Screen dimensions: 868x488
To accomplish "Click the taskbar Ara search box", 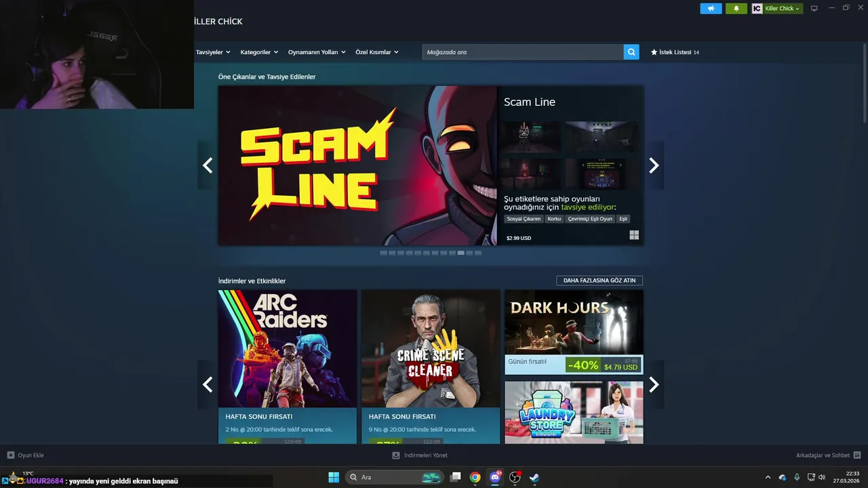I will click(394, 477).
